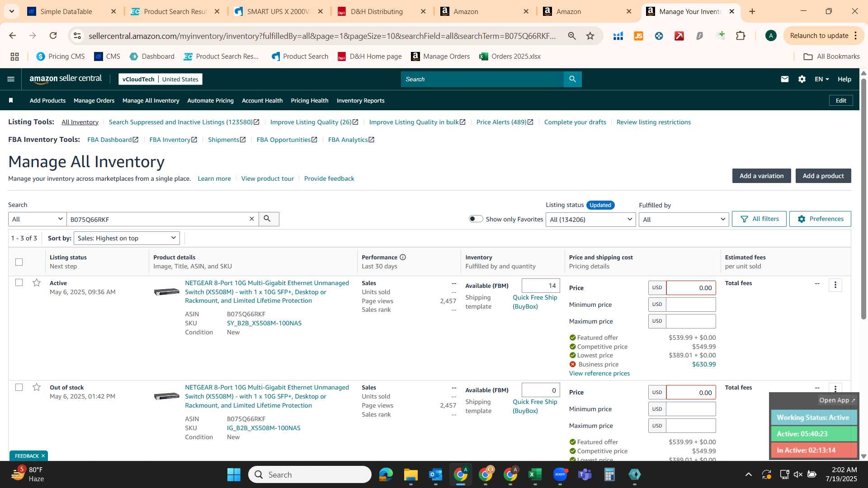Bookmark this page with star icon
Screen dimensions: 868x488
click(x=590, y=36)
